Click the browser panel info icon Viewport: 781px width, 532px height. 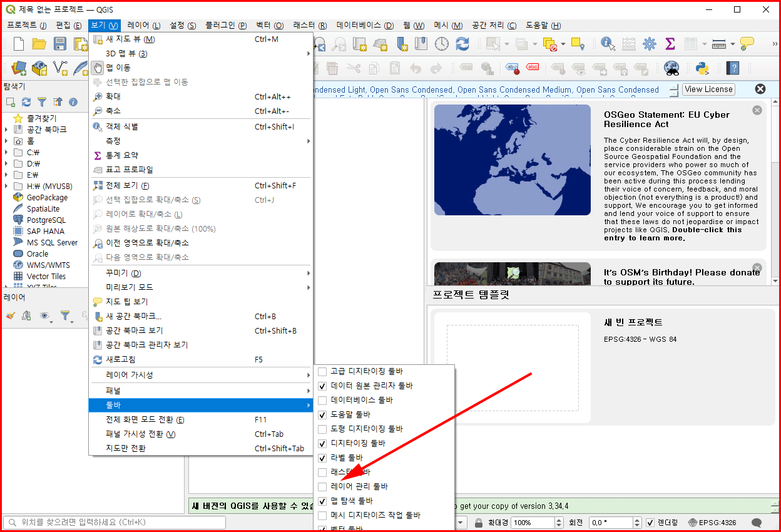click(73, 102)
